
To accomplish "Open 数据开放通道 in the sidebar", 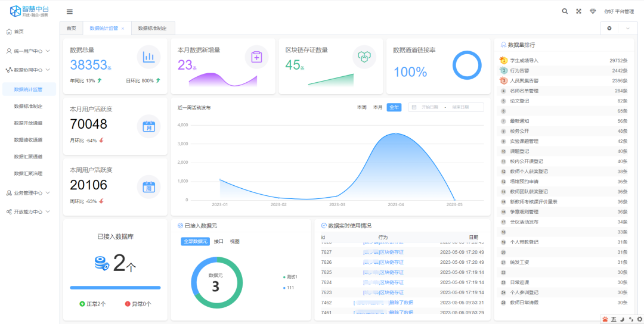I will tap(29, 123).
